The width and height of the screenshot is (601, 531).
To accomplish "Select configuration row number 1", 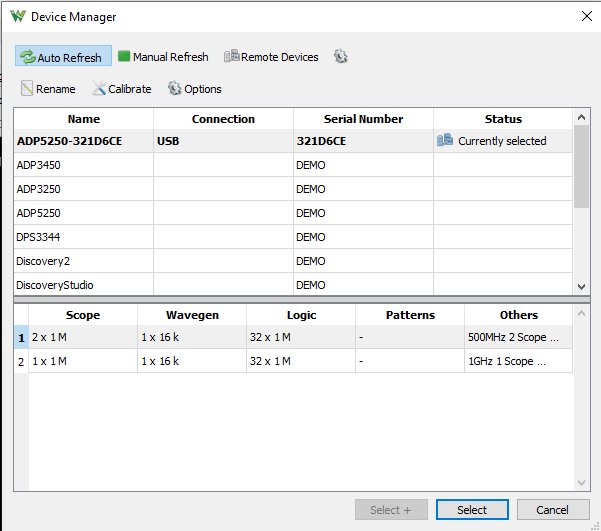I will click(x=21, y=337).
